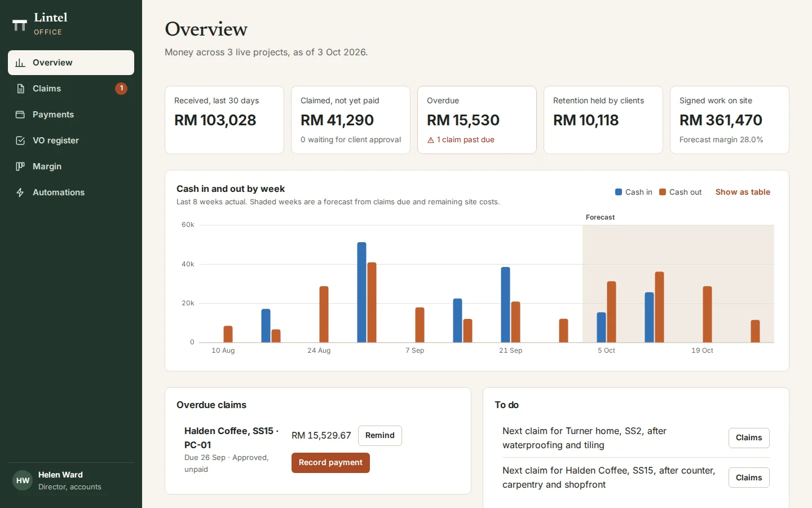Click "0 waiting for client approval" text
Viewport: 812px width, 508px height.
click(351, 140)
